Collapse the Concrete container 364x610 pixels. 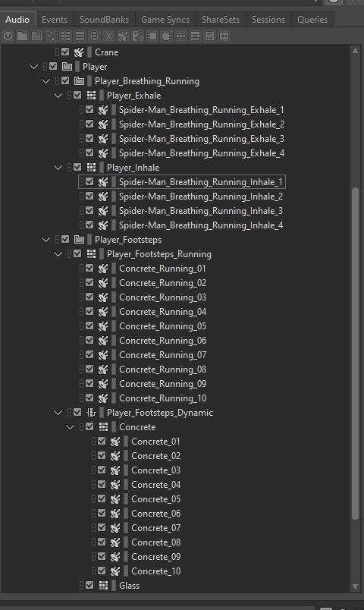click(x=70, y=426)
